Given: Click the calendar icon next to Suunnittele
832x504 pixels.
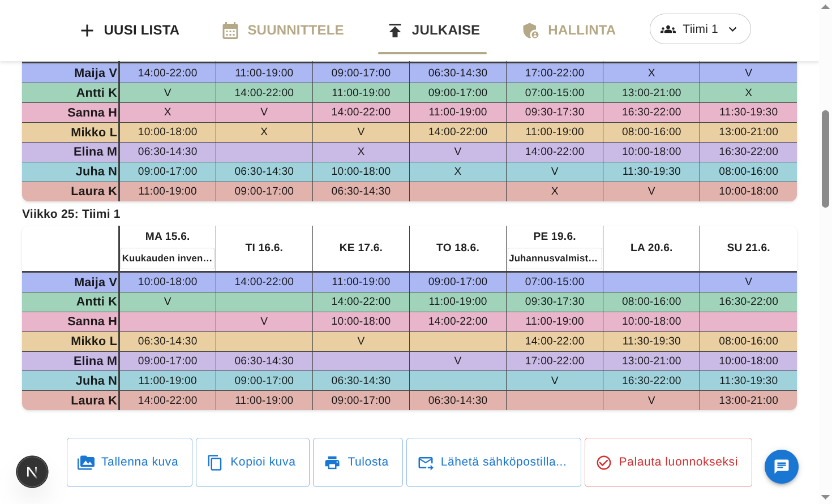Looking at the screenshot, I should (230, 31).
